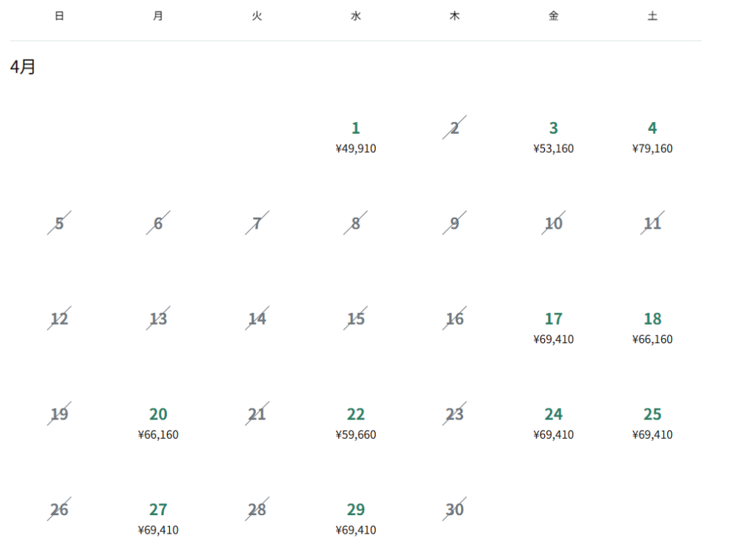Pick Wednesday April 29 date
The width and height of the screenshot is (753, 560).
[355, 519]
